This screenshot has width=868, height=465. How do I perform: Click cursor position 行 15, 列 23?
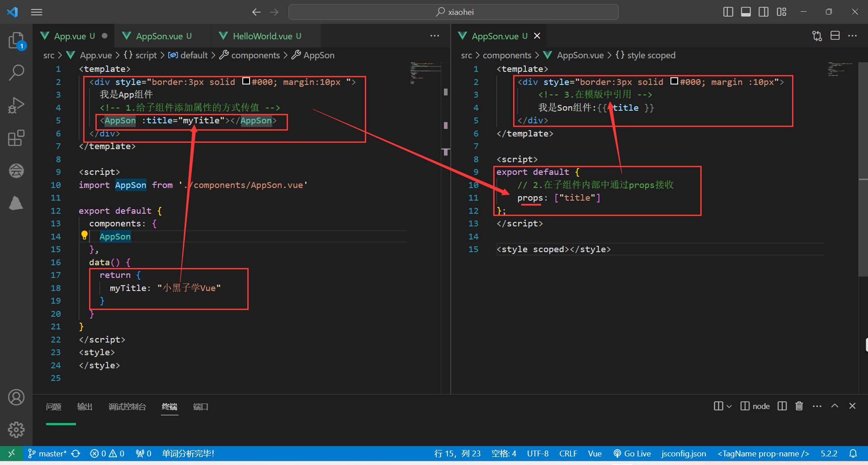[457, 453]
